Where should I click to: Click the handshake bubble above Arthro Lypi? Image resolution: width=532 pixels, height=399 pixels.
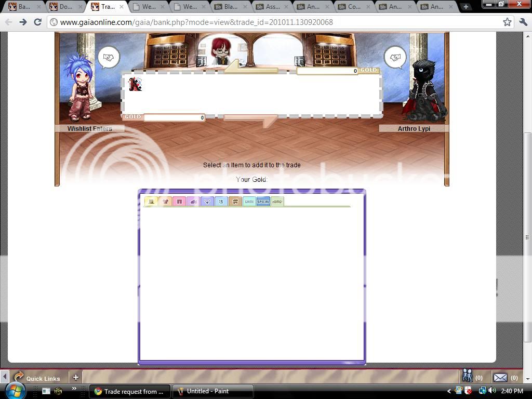[395, 58]
